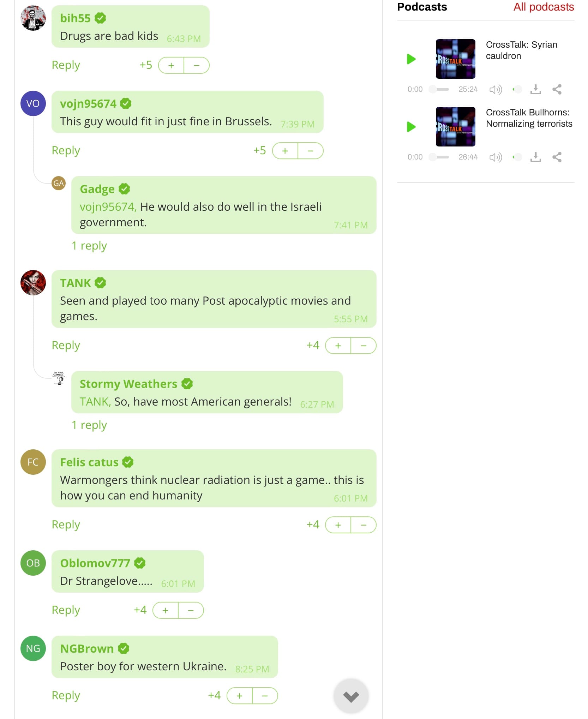Downvote vojn95674's comment with minus button
Viewport: 588px width, 719px height.
311,151
